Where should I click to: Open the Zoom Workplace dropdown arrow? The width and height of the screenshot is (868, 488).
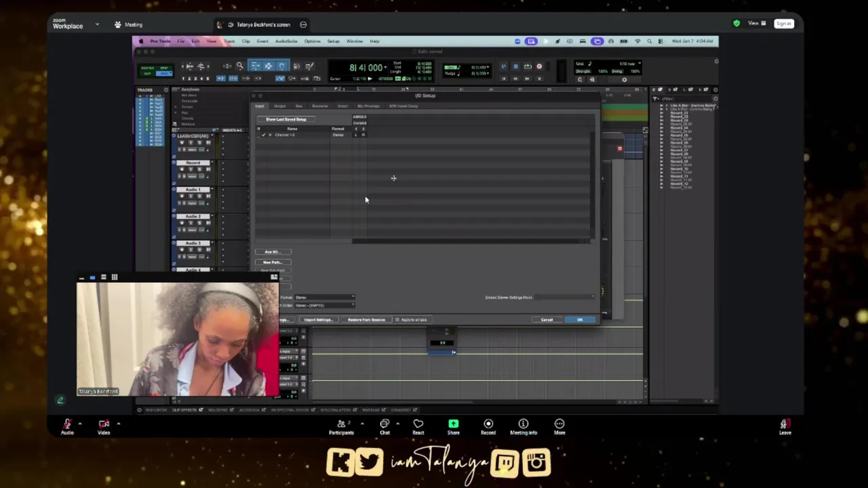[x=97, y=24]
